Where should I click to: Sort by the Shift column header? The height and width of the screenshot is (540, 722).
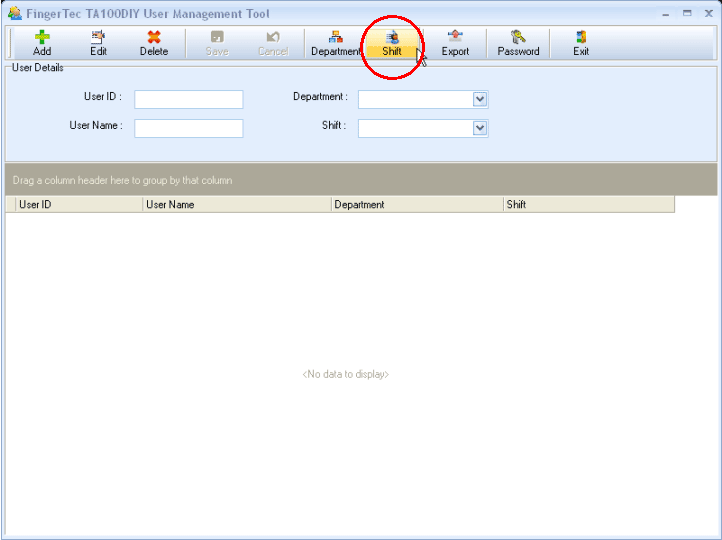pyautogui.click(x=589, y=204)
